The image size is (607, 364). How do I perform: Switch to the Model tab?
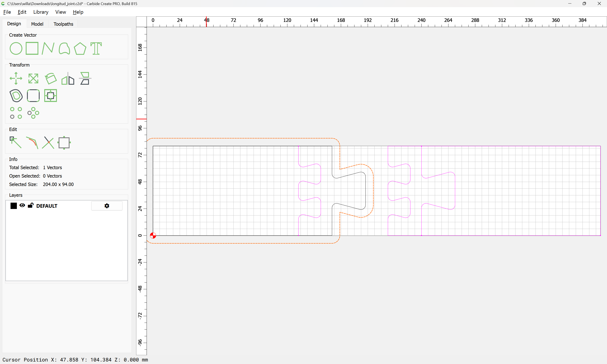(x=37, y=24)
